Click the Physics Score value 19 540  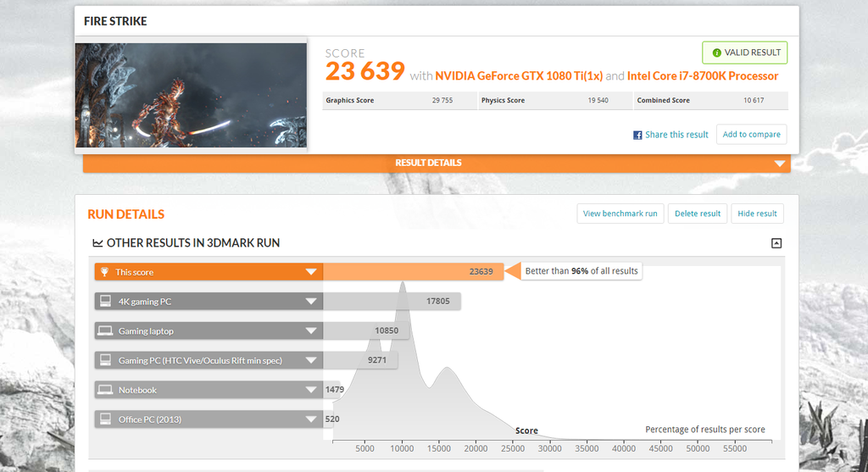598,100
